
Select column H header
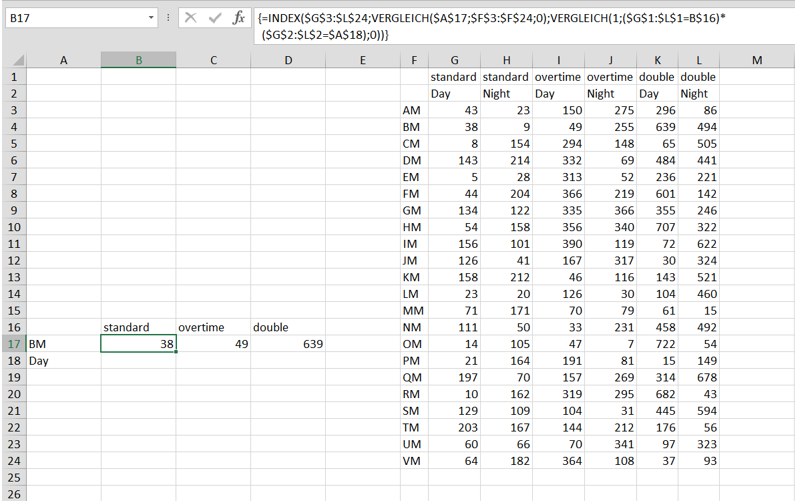pyautogui.click(x=506, y=60)
